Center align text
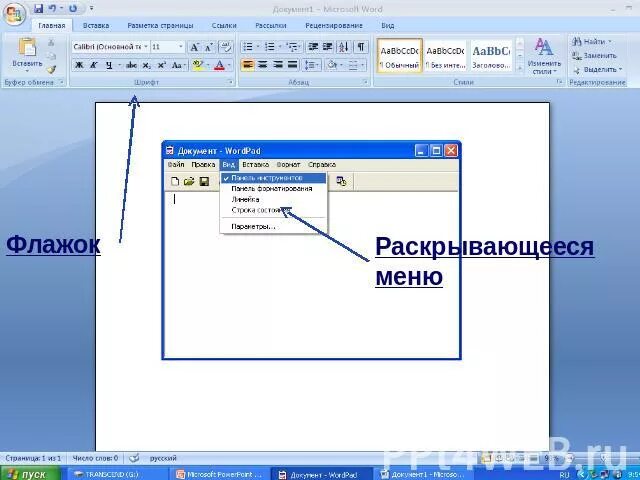The height and width of the screenshot is (480, 640). point(263,65)
